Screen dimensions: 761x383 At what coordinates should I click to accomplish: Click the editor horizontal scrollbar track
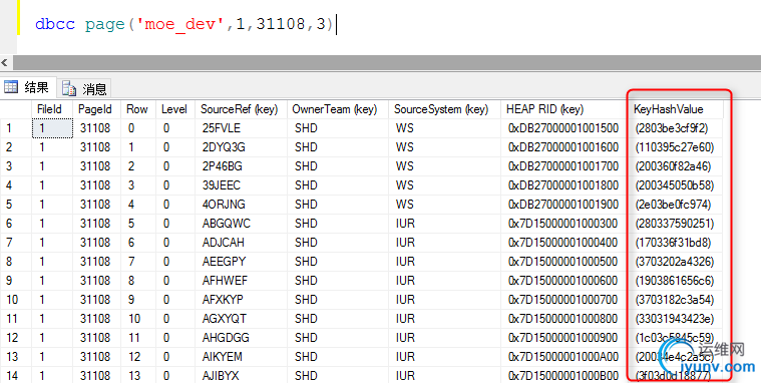[386, 62]
